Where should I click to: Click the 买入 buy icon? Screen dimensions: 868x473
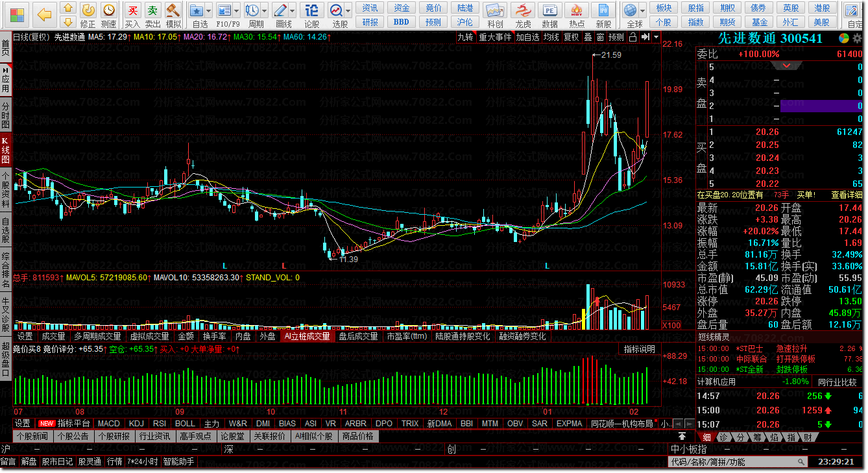132,10
